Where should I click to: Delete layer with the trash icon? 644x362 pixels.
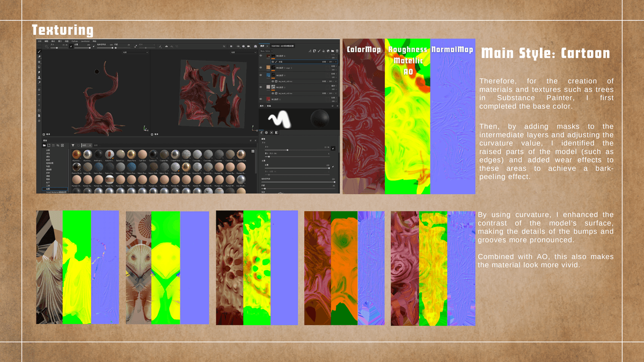pos(337,51)
